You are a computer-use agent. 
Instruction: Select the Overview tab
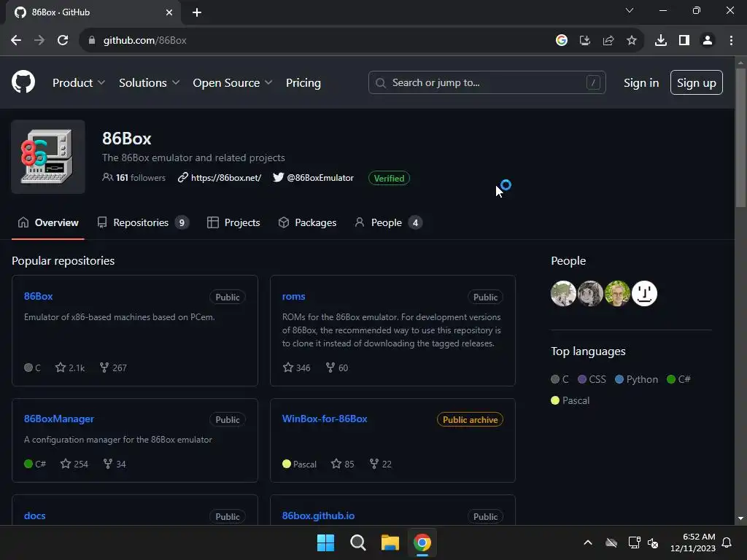point(47,222)
